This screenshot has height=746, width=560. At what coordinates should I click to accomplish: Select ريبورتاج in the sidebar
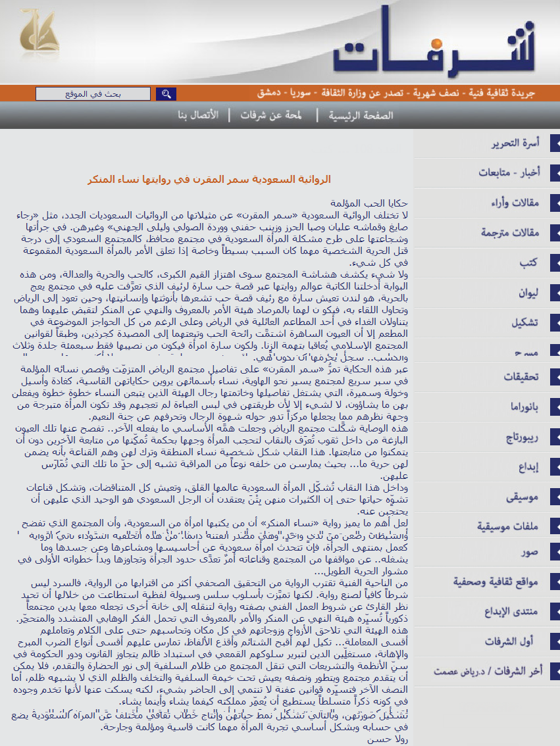522,437
